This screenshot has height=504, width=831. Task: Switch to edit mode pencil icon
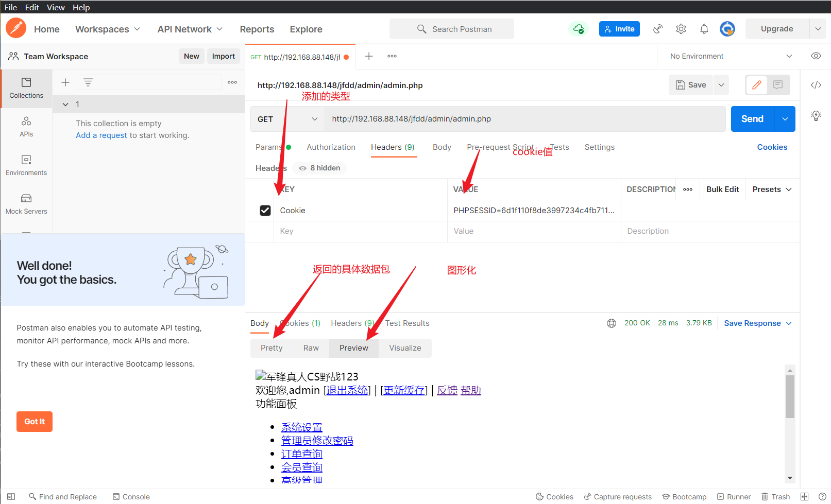tap(757, 85)
